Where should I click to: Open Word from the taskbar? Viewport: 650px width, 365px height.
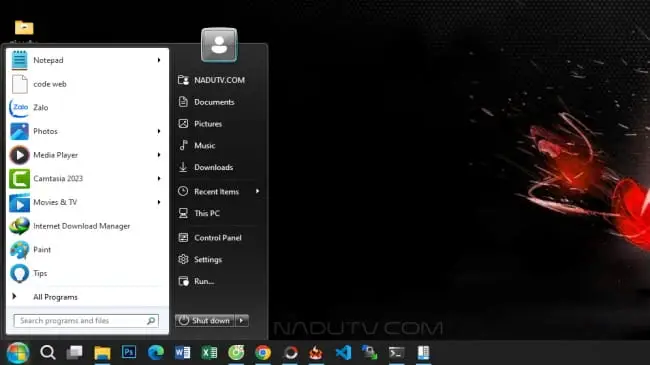[x=182, y=353]
